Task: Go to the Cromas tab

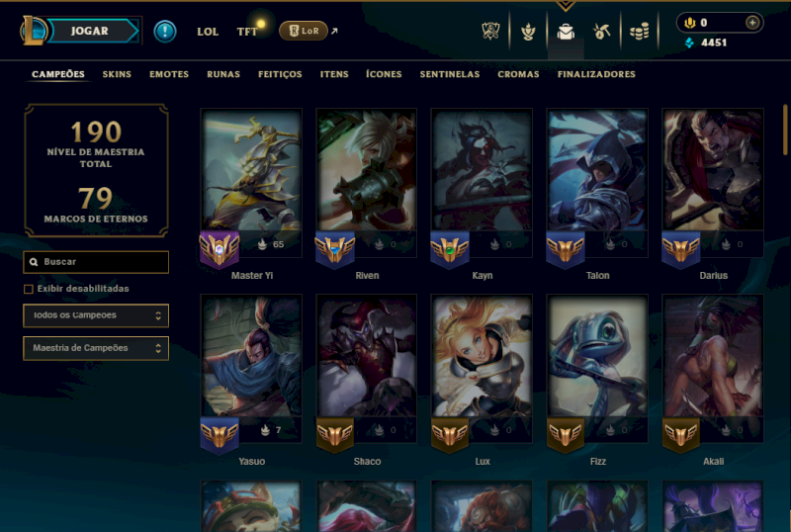Action: click(x=518, y=74)
